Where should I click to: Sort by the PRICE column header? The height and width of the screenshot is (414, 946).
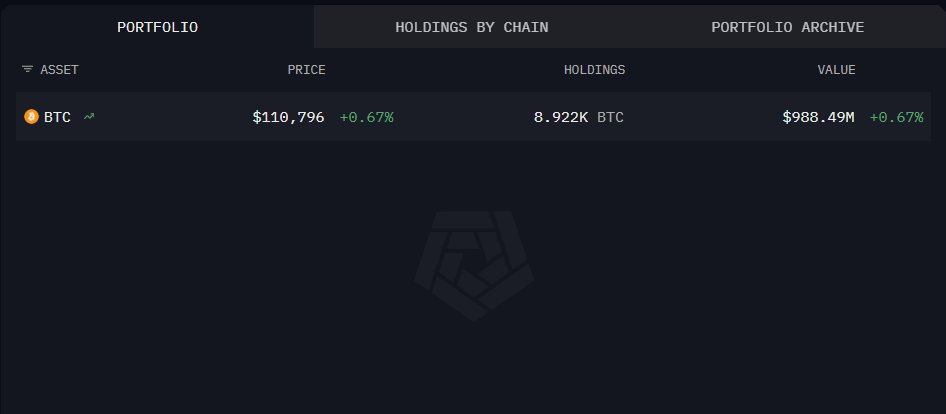(306, 70)
